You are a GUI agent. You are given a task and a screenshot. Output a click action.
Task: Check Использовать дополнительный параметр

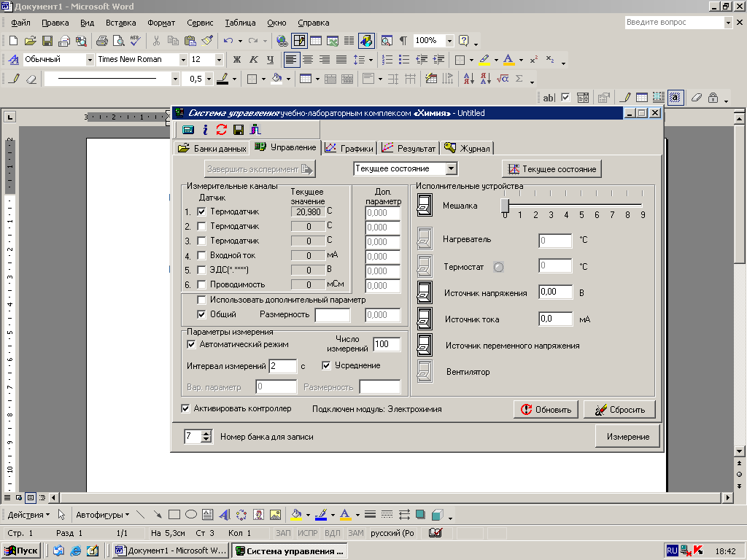pyautogui.click(x=201, y=300)
